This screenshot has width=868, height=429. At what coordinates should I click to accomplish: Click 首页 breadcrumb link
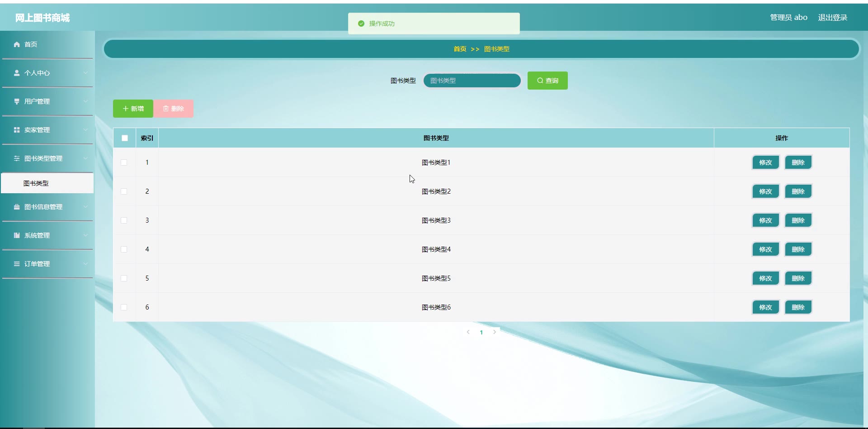460,49
